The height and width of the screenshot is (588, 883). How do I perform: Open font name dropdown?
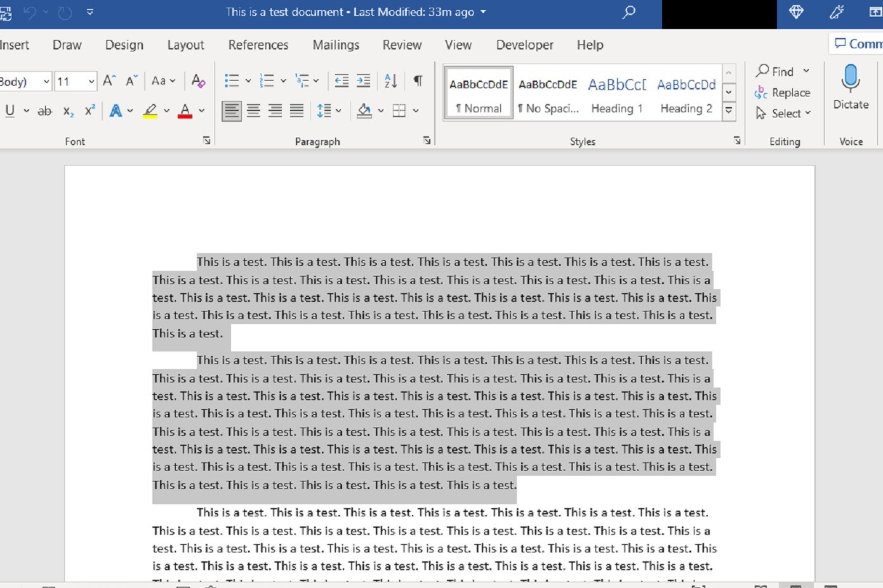click(x=46, y=81)
